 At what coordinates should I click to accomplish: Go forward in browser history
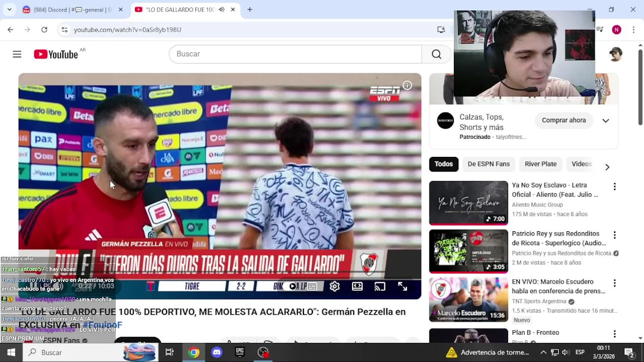pos(27,30)
